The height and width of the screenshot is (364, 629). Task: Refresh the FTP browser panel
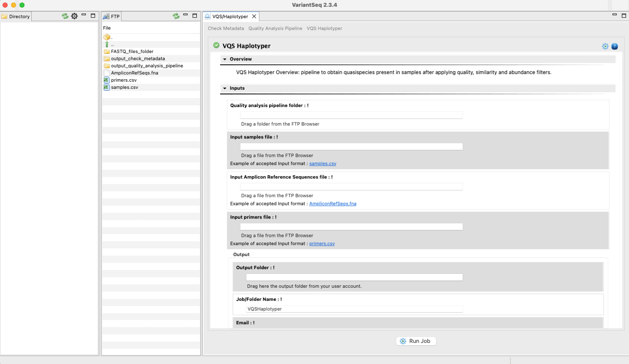(176, 16)
